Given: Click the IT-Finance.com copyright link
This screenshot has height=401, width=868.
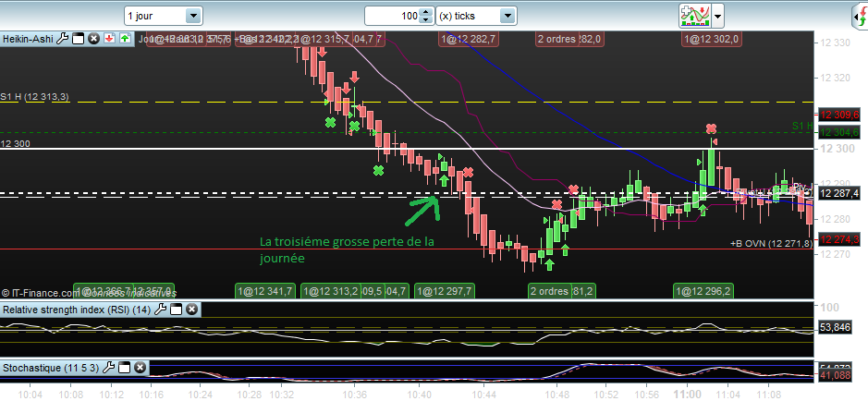Looking at the screenshot, I should point(40,293).
